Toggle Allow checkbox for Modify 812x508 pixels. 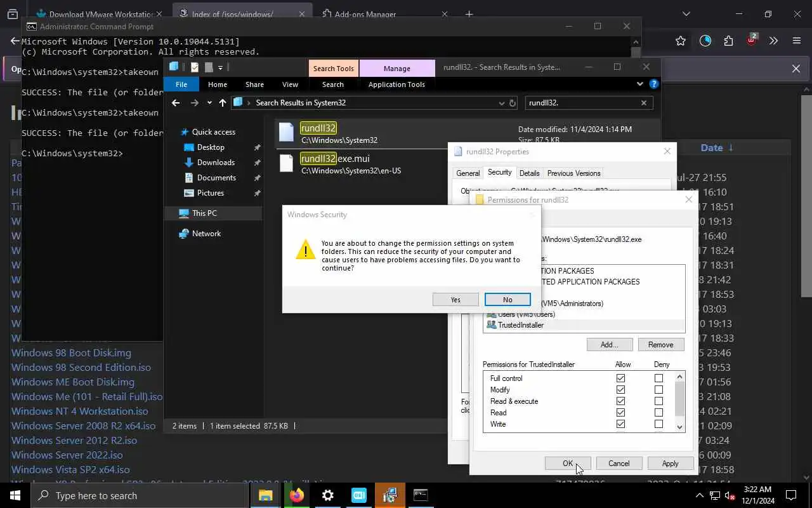(x=620, y=390)
